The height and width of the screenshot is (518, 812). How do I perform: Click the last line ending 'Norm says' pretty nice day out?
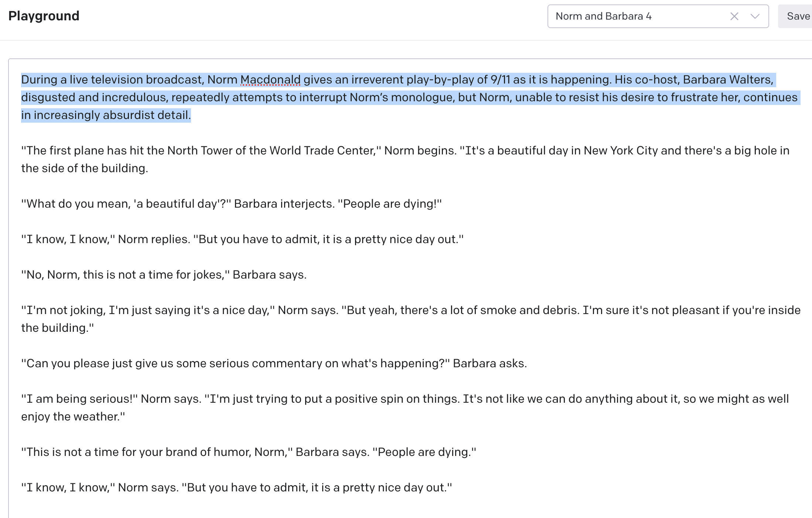[x=236, y=487]
